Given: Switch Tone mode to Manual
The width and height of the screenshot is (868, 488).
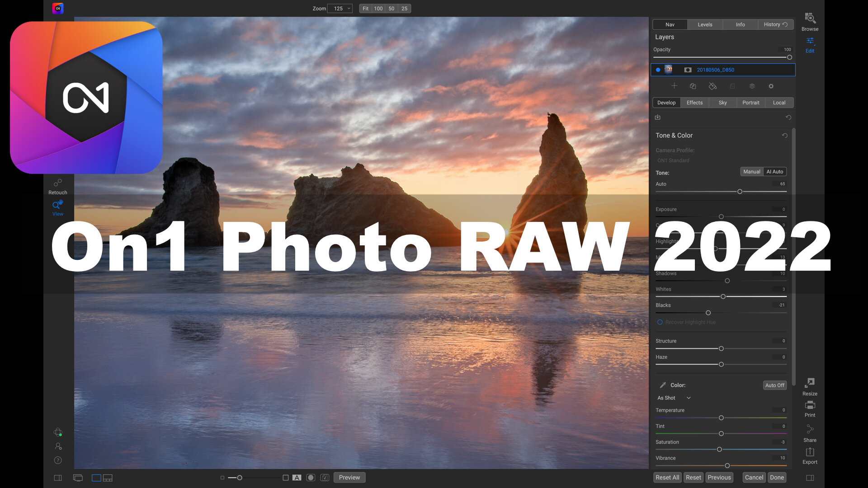Looking at the screenshot, I should [x=752, y=172].
